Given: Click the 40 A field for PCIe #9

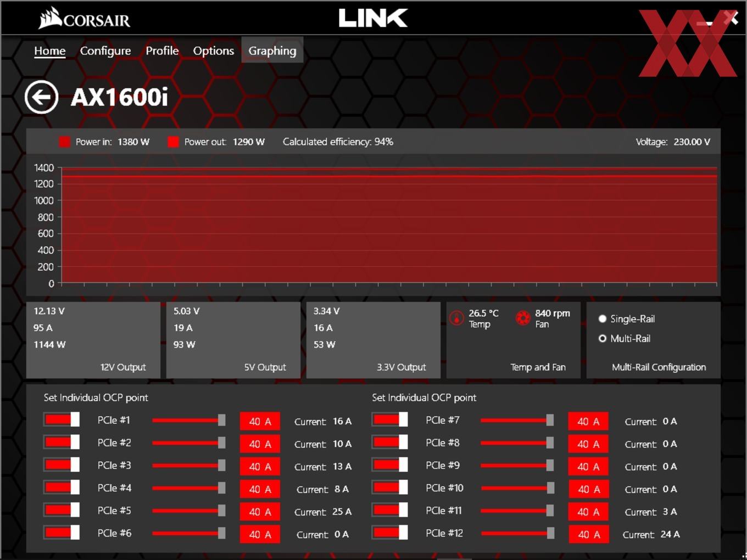Looking at the screenshot, I should (588, 466).
